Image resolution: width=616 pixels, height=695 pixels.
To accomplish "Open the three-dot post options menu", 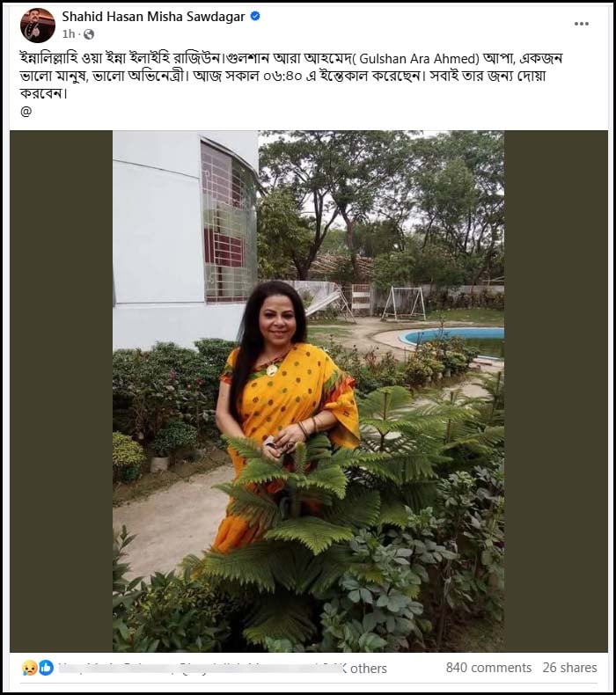I will [x=581, y=24].
